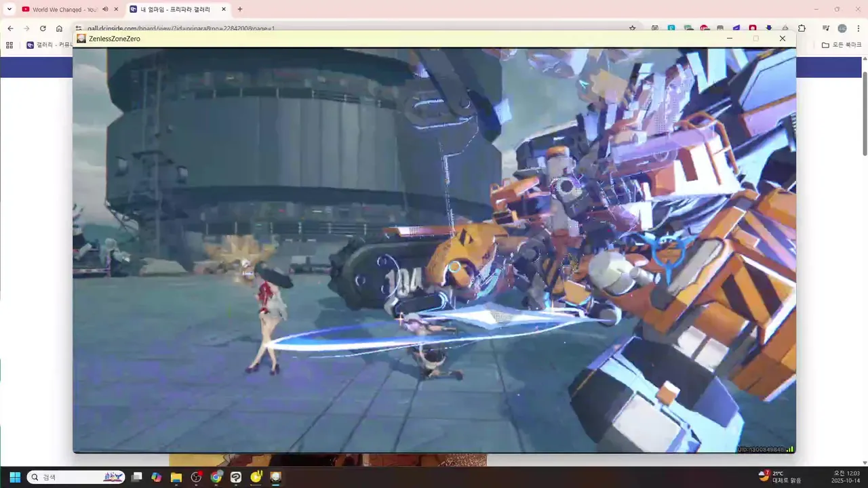Open the weather widget showing 21°C

point(780,476)
